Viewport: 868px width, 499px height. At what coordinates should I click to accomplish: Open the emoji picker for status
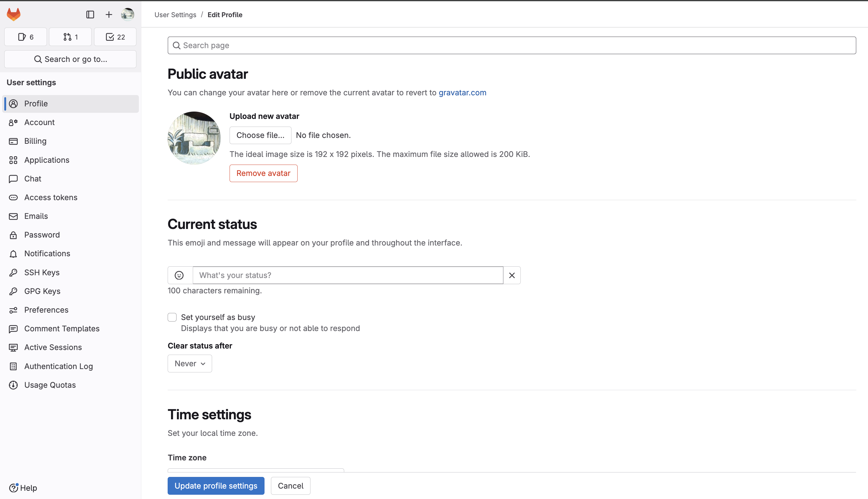click(x=179, y=275)
